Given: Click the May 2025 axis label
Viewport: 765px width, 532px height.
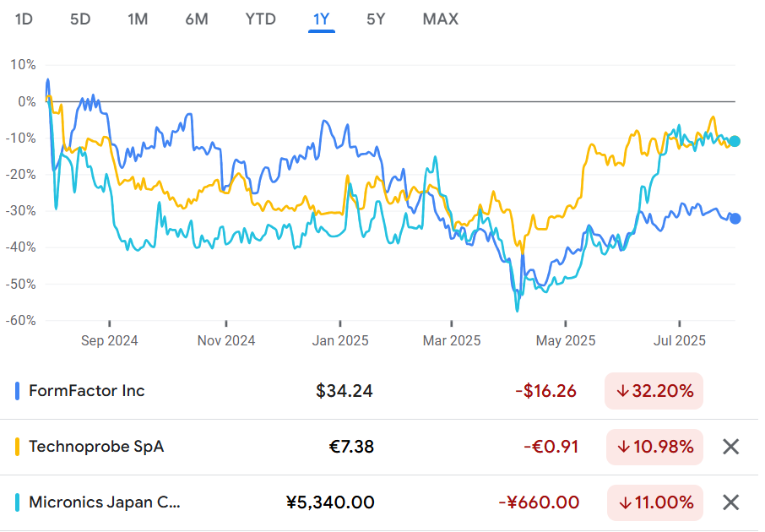Looking at the screenshot, I should tap(566, 340).
